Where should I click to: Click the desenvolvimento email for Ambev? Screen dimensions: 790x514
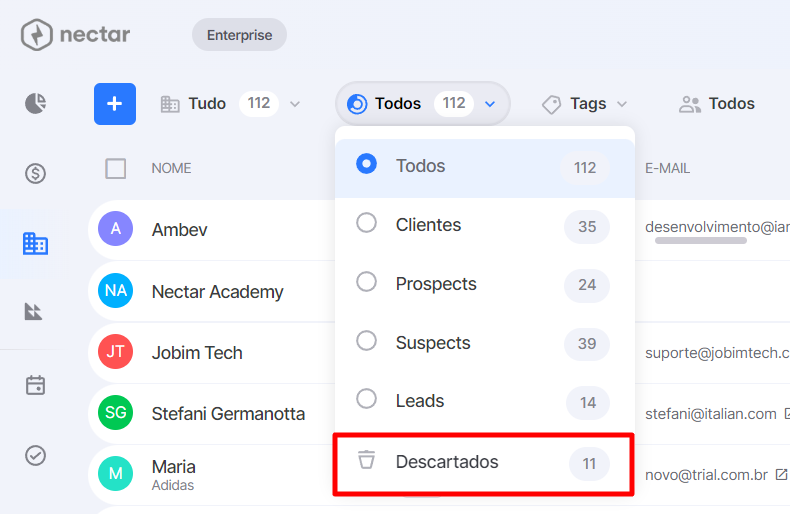[717, 227]
